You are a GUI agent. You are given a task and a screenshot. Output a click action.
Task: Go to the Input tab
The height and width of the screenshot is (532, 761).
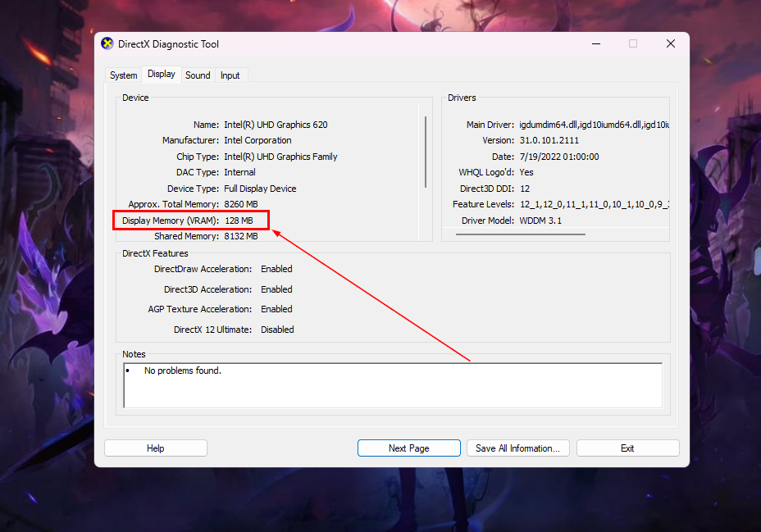(230, 75)
